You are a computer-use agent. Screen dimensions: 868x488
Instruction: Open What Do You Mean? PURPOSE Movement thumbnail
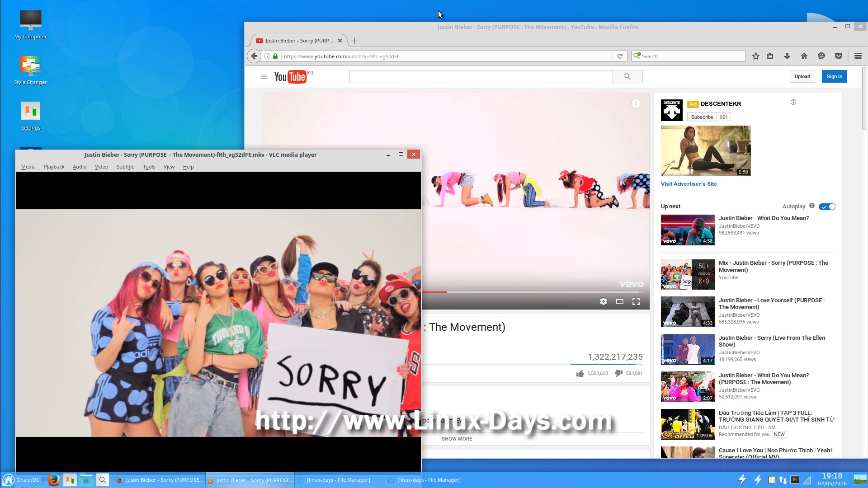(x=688, y=387)
